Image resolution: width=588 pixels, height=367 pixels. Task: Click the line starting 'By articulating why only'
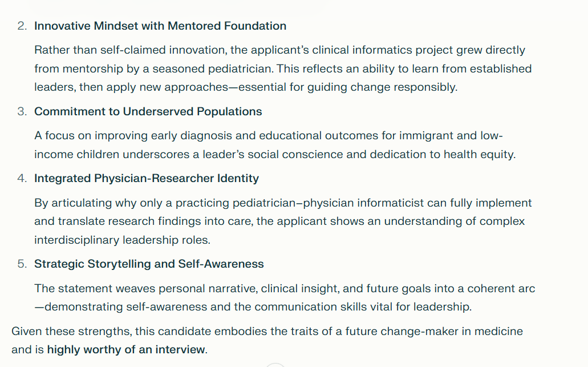pyautogui.click(x=283, y=203)
